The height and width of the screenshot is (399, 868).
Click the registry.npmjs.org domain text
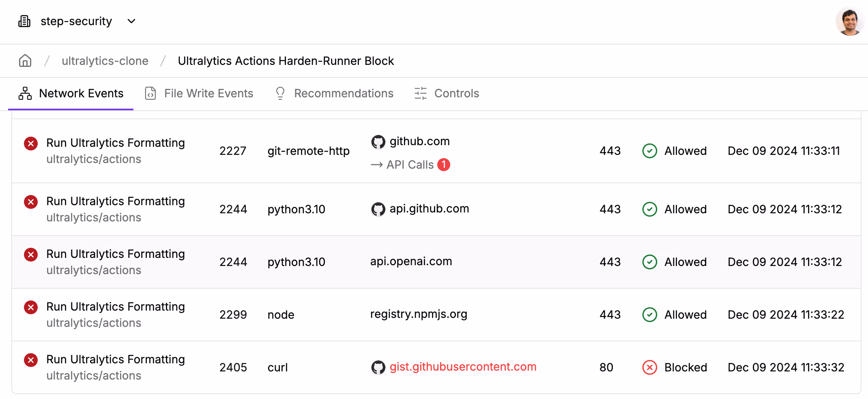pyautogui.click(x=419, y=314)
